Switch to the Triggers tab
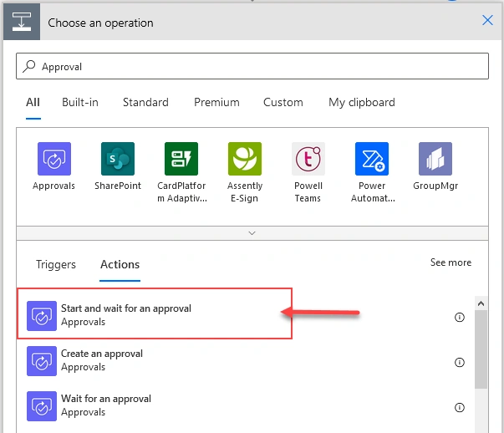Image resolution: width=504 pixels, height=433 pixels. (x=56, y=264)
